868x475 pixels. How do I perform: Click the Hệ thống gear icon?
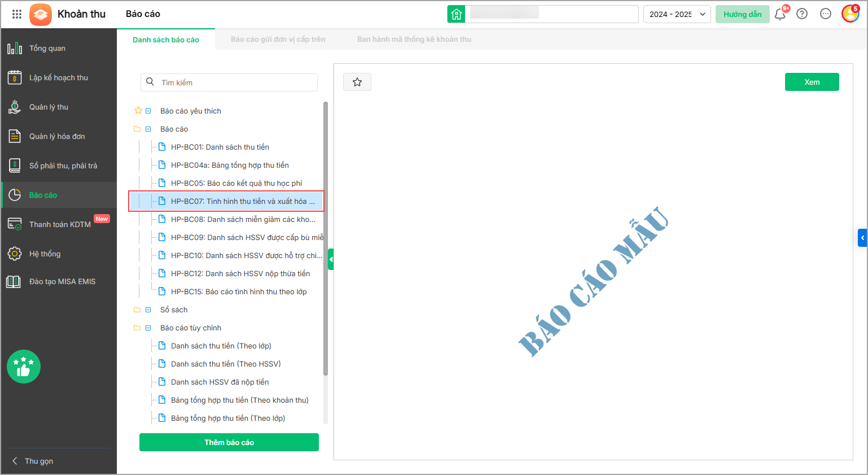tap(15, 254)
